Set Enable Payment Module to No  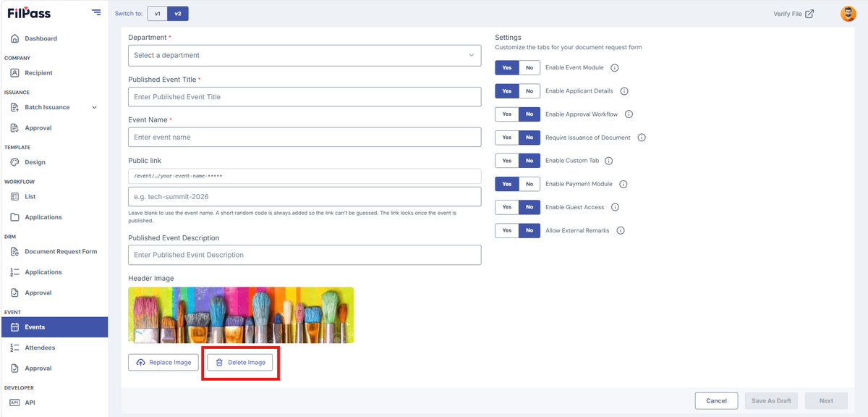529,184
